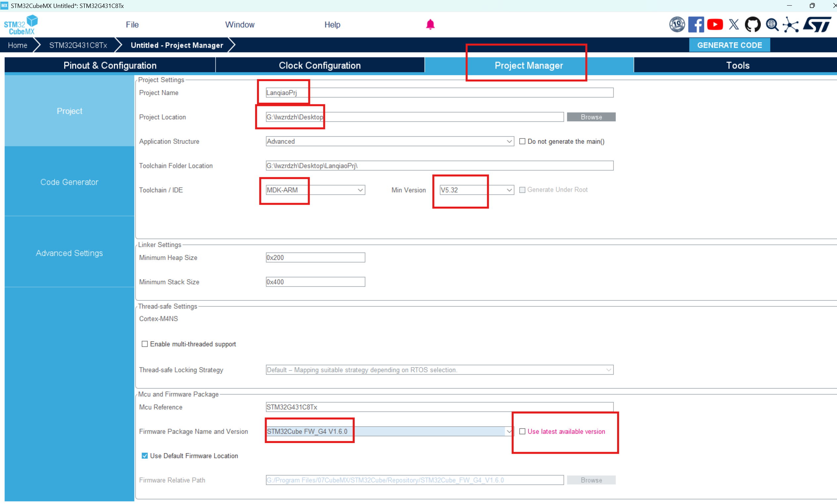Click the ST community network icon
Screen dimensions: 837x504
click(x=791, y=25)
